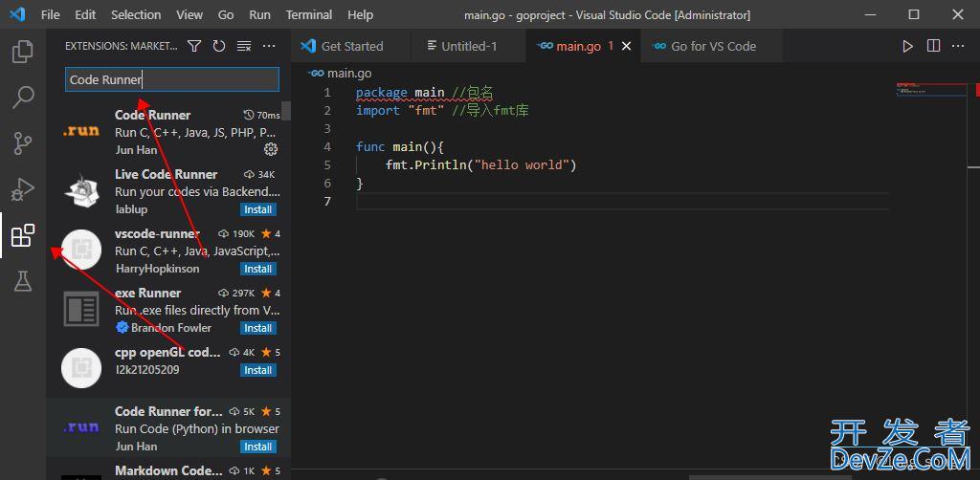Open the View menu
This screenshot has height=480, width=980.
[x=189, y=14]
